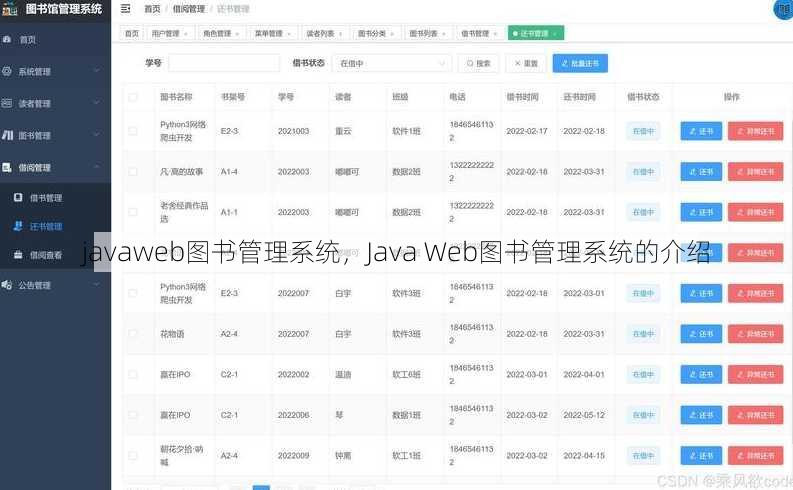Click the 借书时间 column header

coord(522,97)
